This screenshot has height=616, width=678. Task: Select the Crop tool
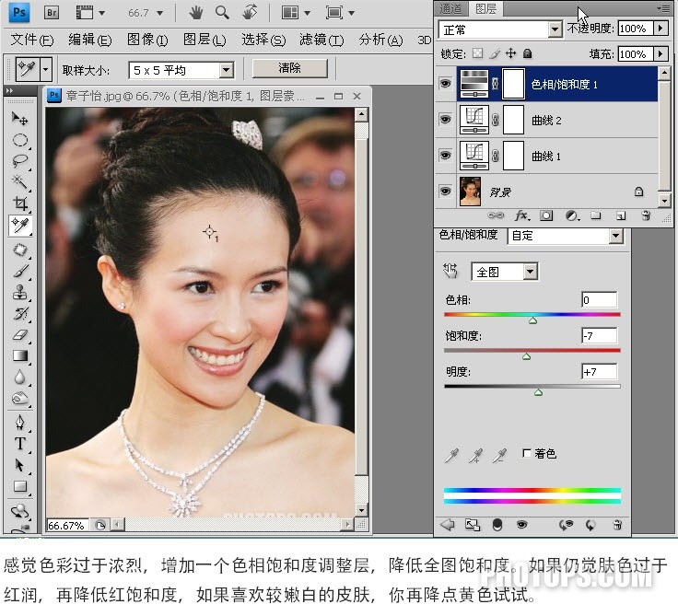tap(19, 203)
